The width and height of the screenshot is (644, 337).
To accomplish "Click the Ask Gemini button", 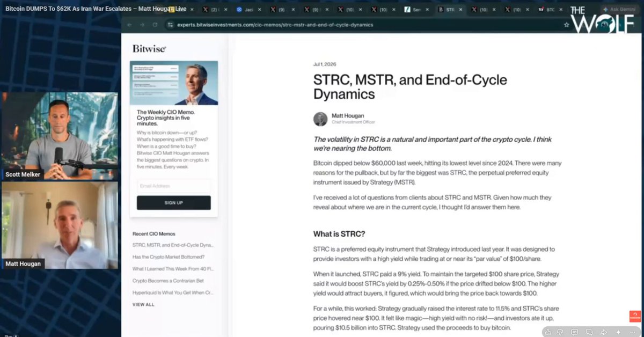I will pos(620,9).
